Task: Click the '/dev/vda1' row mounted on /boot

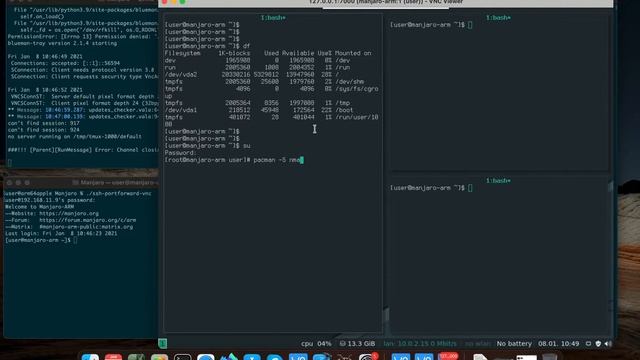Action: pyautogui.click(x=259, y=110)
